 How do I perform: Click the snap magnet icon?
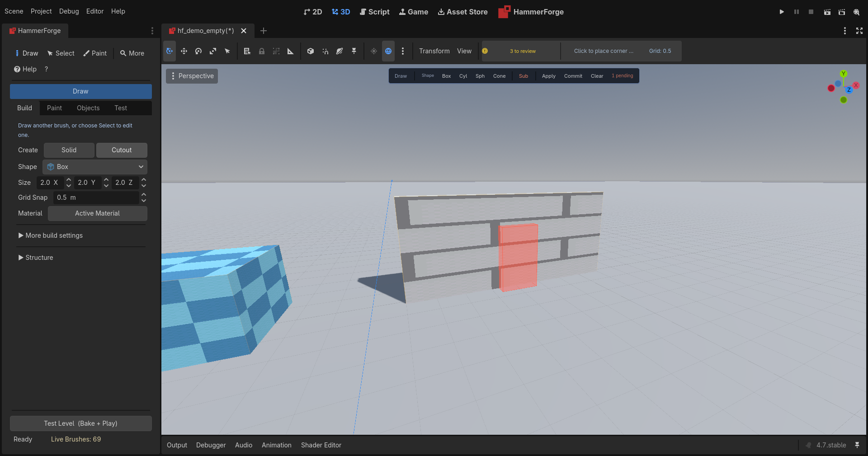point(325,51)
